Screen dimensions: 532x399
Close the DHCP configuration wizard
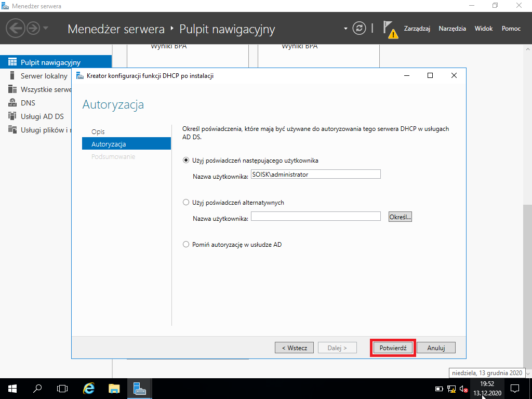pos(454,75)
